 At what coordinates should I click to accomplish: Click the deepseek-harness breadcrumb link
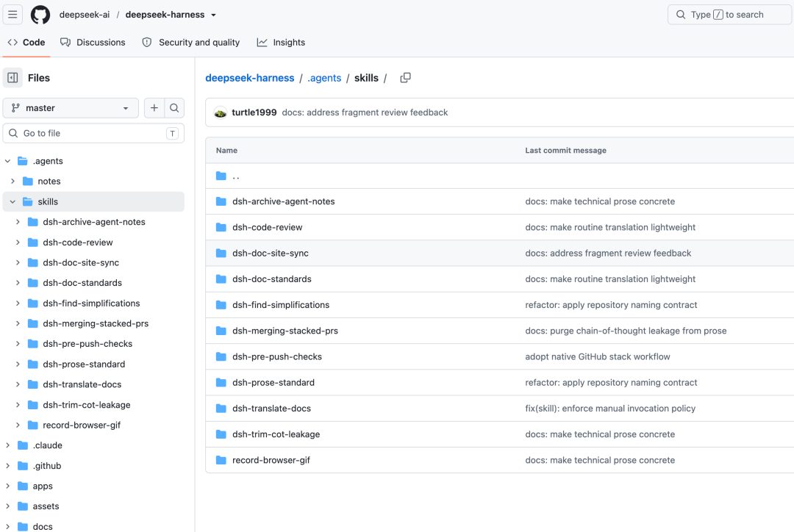coord(250,78)
